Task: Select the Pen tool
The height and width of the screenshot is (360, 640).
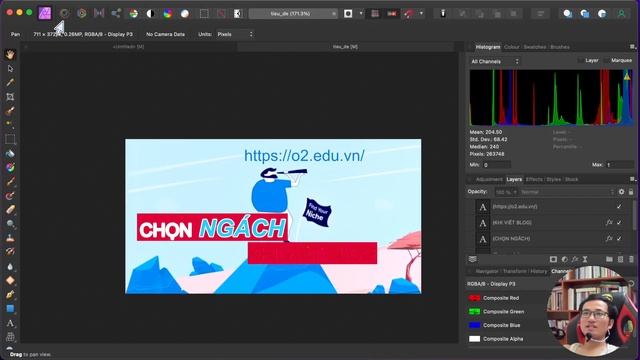Action: tap(10, 295)
